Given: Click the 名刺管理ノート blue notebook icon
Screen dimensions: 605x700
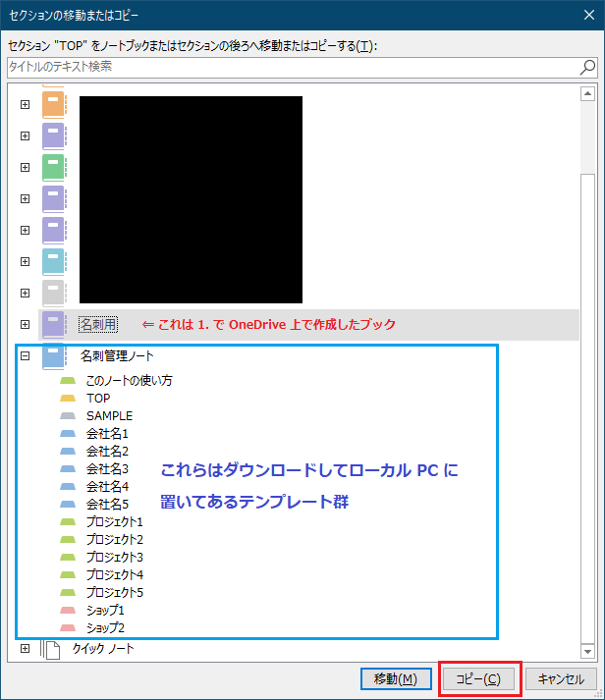Looking at the screenshot, I should coord(54,356).
